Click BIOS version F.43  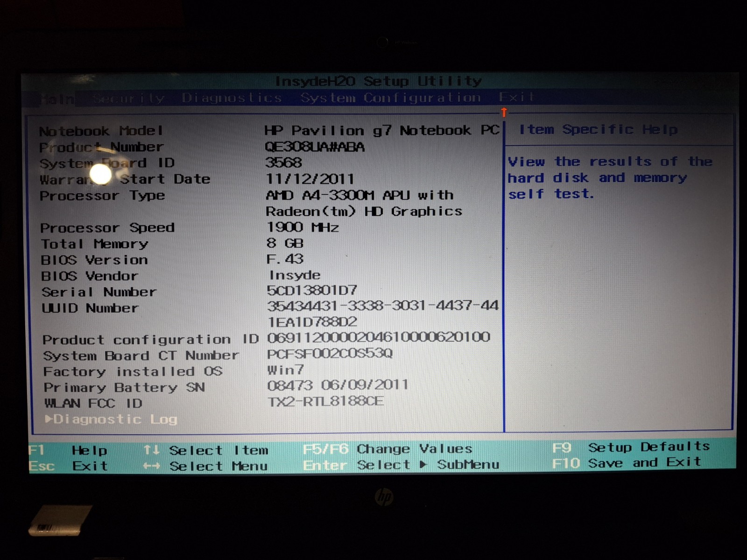pos(285,259)
